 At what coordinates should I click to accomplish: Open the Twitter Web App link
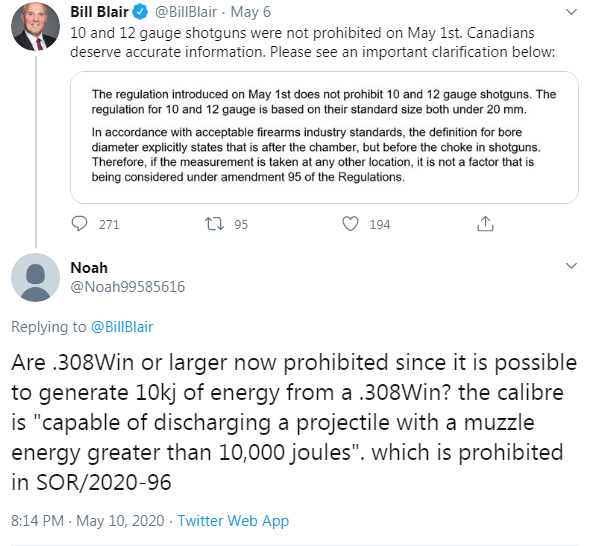click(233, 521)
